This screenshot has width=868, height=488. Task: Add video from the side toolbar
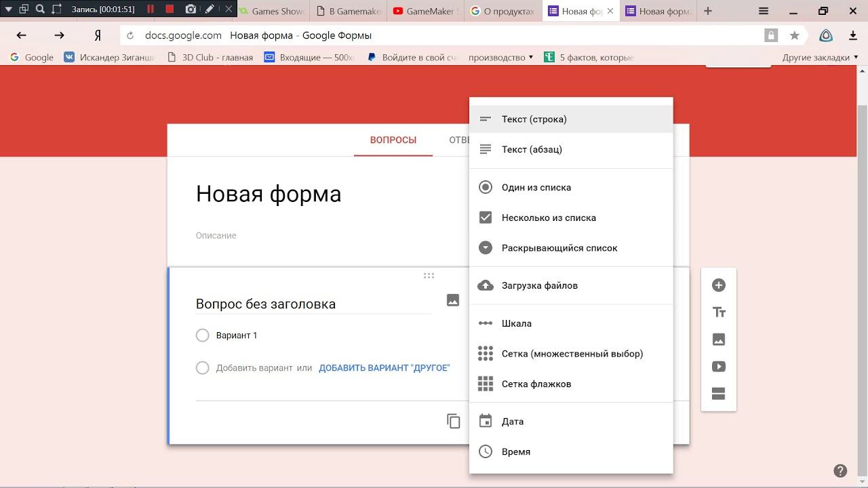click(719, 367)
